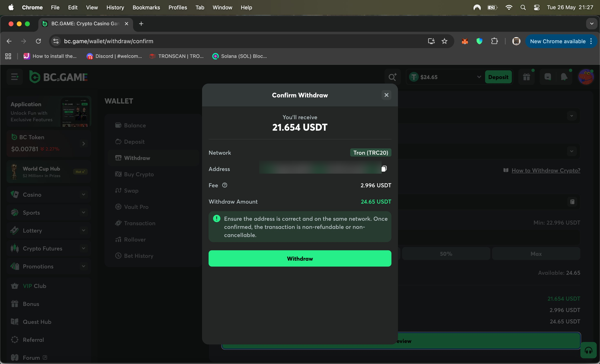600x364 pixels.
Task: Confirm with the green Withdraw button
Action: point(300,258)
